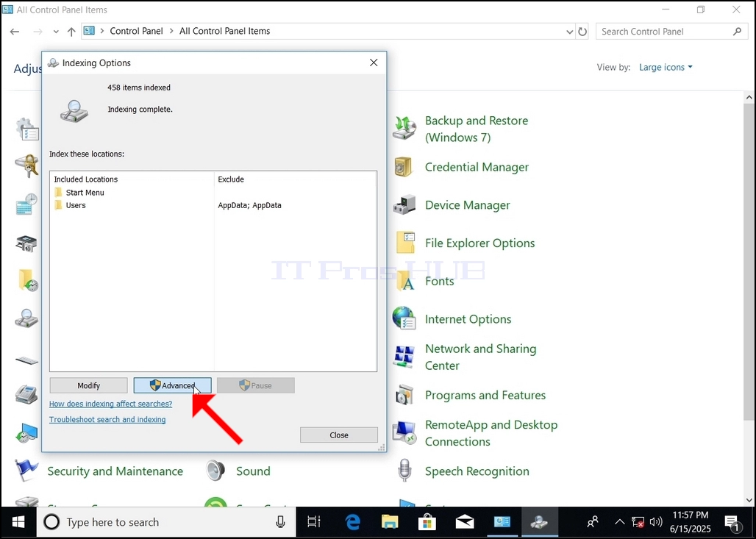
Task: Open the recent locations dropdown arrow
Action: click(x=56, y=32)
